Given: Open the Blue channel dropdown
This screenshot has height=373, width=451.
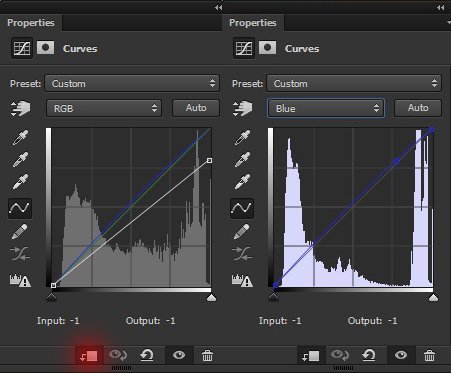Looking at the screenshot, I should (326, 108).
